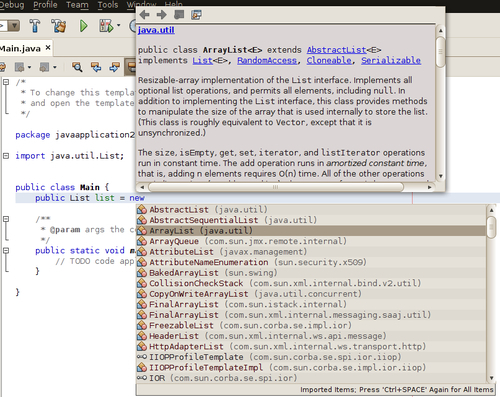The height and width of the screenshot is (397, 500).
Task: Follow the List interface link in Javadoc
Action: pos(202,61)
